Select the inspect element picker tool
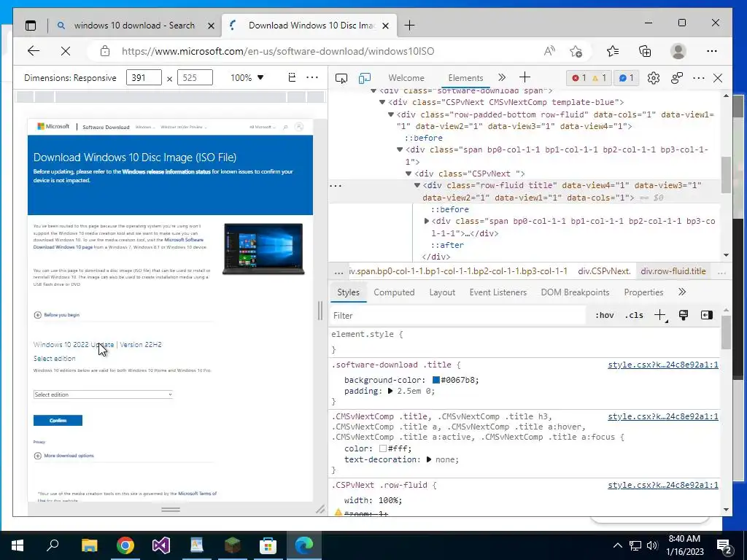 click(x=341, y=78)
